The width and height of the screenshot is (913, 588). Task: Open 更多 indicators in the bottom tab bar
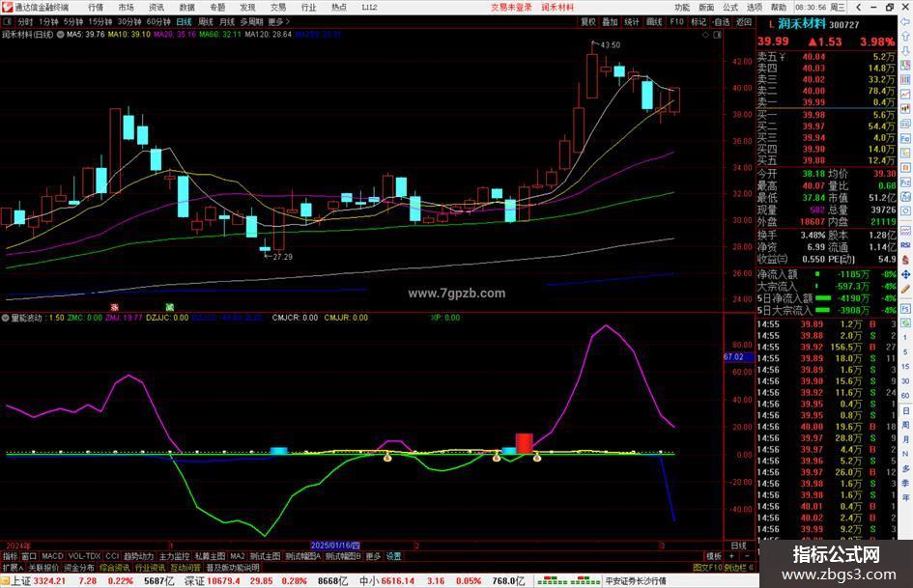(373, 556)
